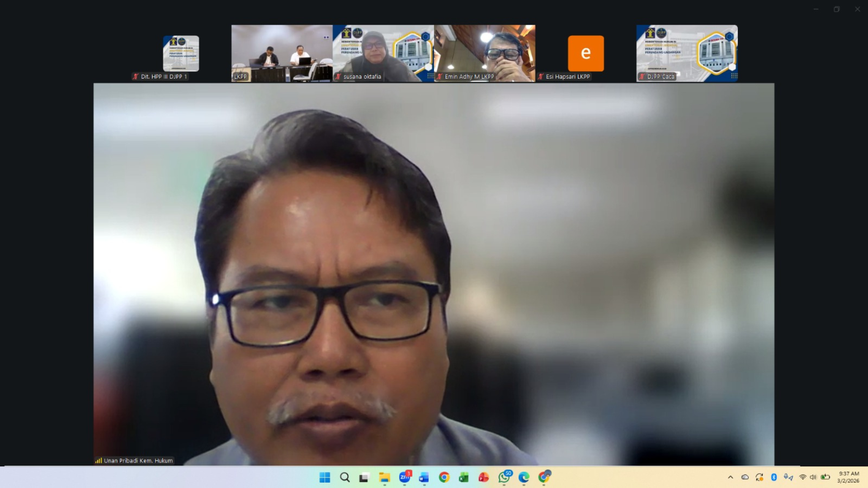Click the DJPP Caca participant tile

(687, 53)
